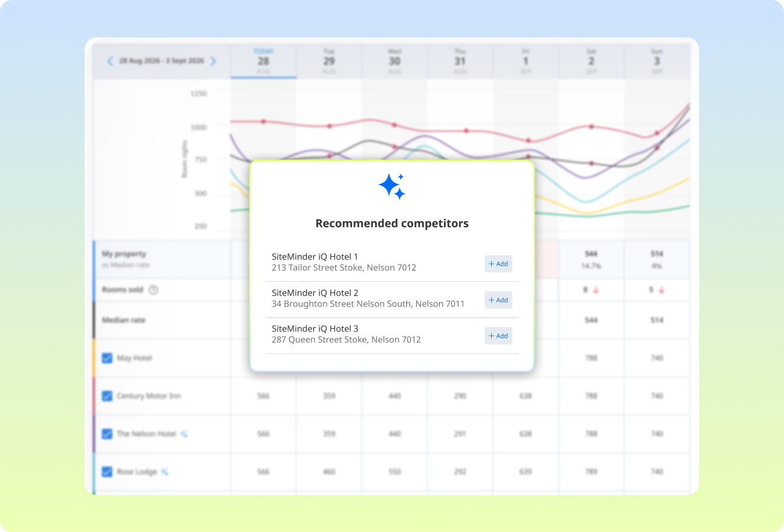Click sparkle icon beside The Nelson Hotel
Screen dimensions: 784x532
(184, 434)
